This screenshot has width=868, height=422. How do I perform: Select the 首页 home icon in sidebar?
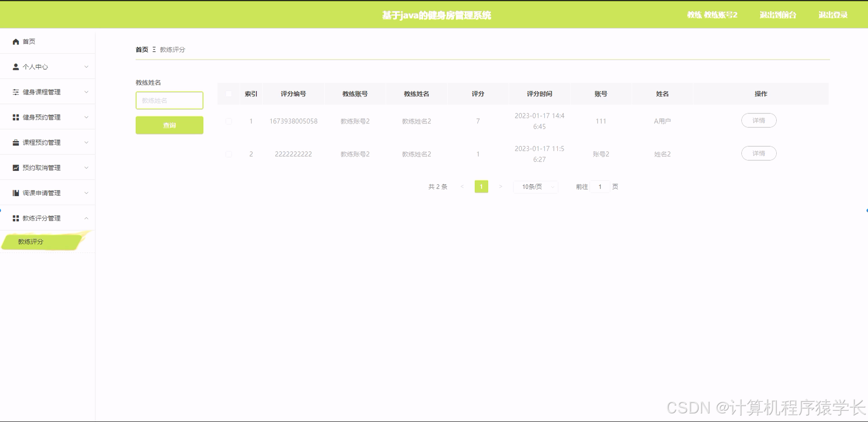[15, 41]
